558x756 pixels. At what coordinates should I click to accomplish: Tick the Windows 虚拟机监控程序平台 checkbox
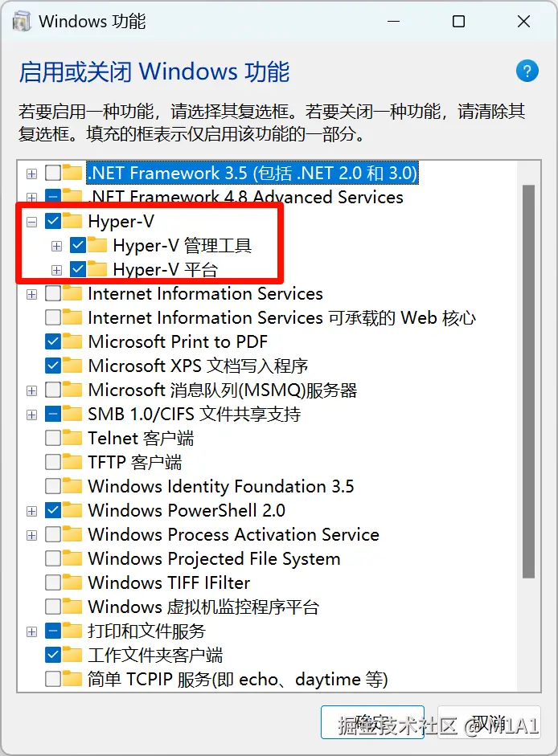point(53,607)
